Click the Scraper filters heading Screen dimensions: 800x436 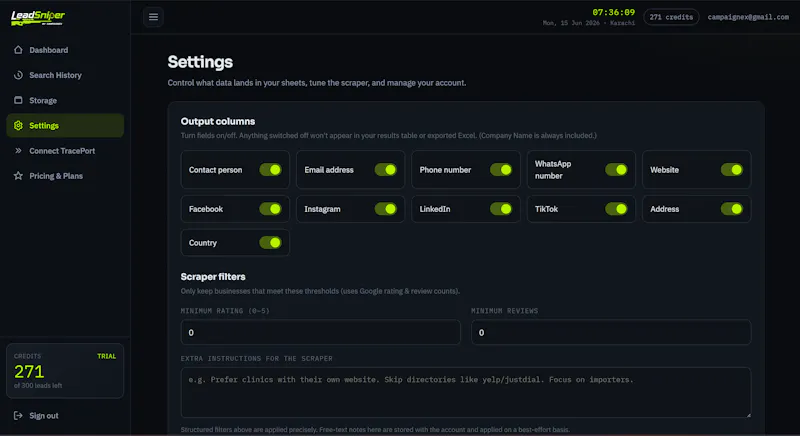pos(213,277)
